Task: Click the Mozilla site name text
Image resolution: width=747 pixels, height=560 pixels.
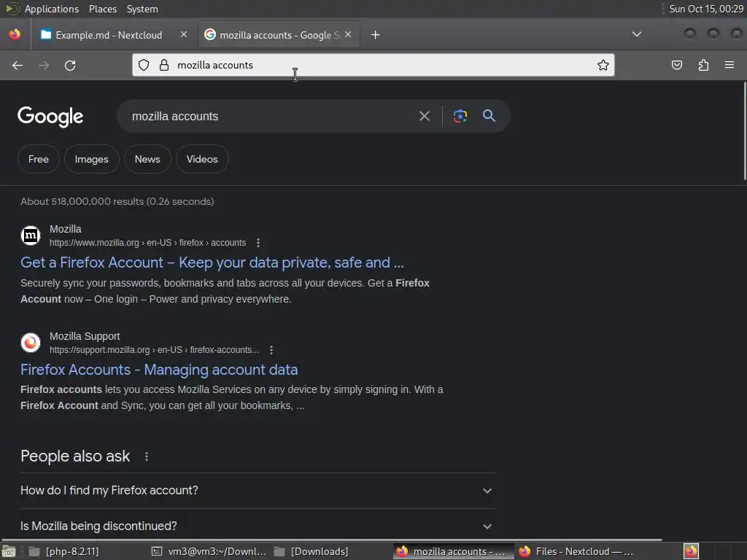Action: [65, 229]
